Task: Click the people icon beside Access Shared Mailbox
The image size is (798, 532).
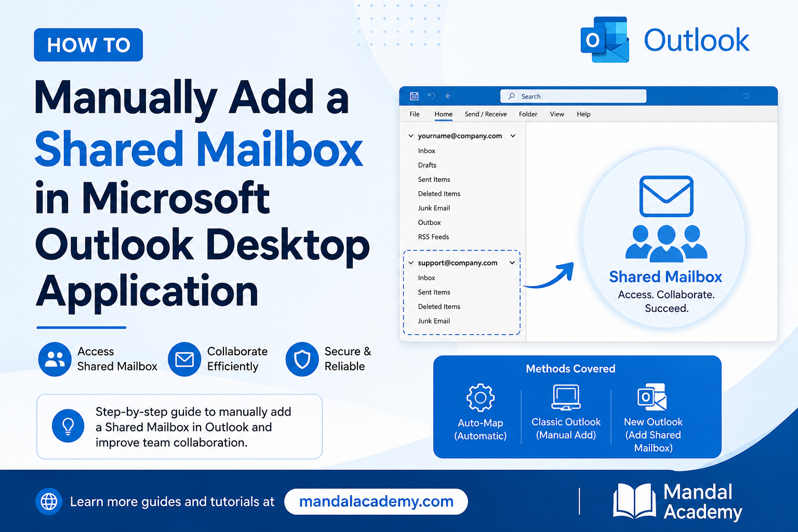Action: tap(55, 359)
